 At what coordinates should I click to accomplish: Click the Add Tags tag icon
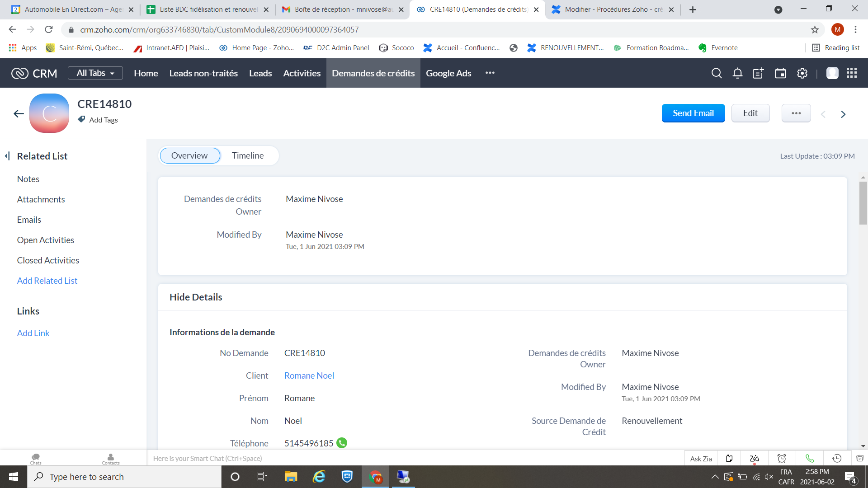81,119
